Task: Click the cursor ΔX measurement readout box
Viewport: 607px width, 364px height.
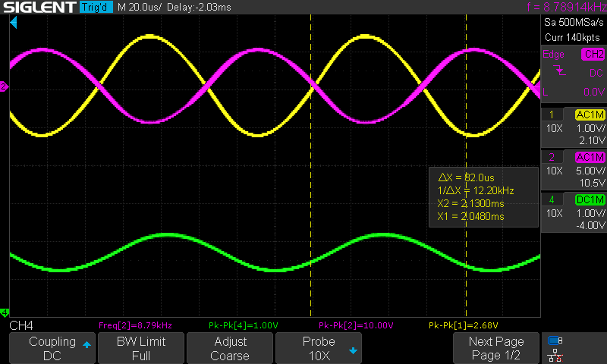Action: click(x=483, y=197)
